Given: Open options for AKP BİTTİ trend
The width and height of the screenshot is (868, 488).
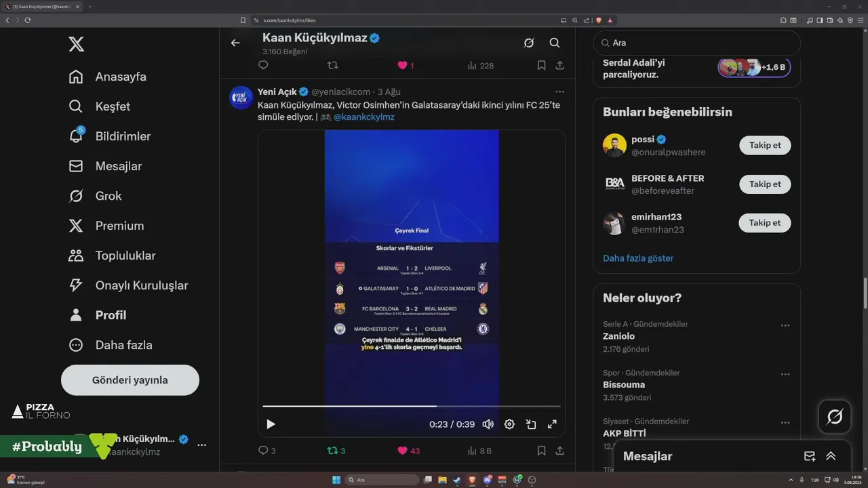Looking at the screenshot, I should point(785,423).
